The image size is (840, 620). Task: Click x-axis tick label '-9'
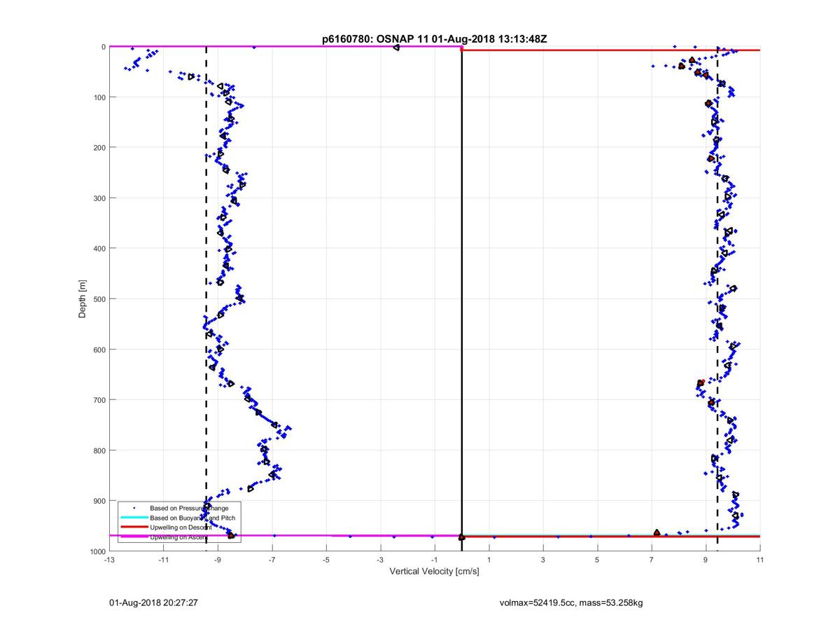(x=218, y=560)
